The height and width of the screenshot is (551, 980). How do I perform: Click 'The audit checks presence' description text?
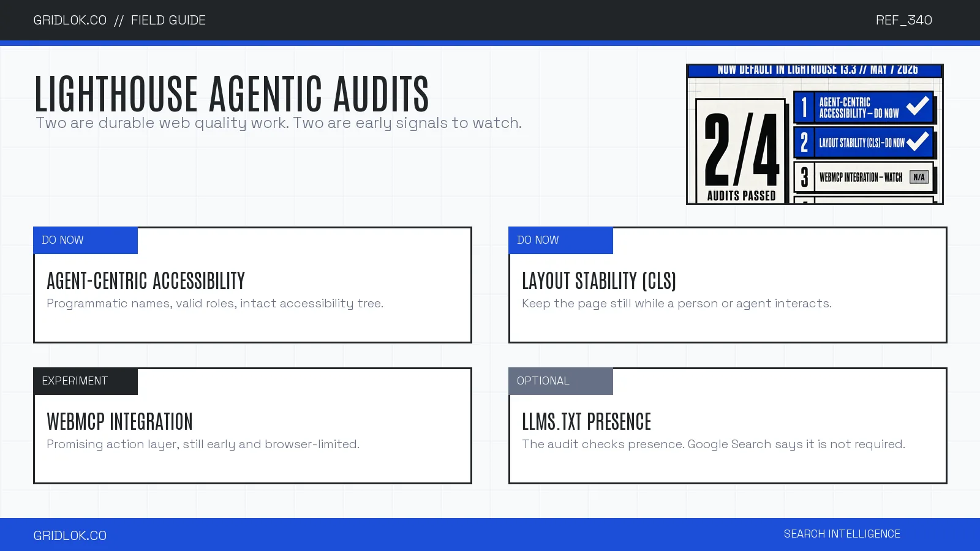(714, 444)
